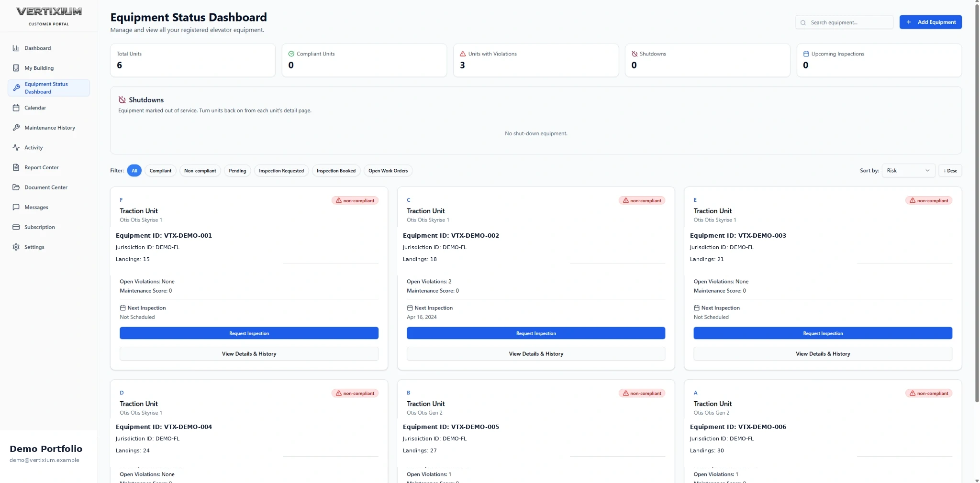
Task: Click the non-compliant badge on VTX-DEMO-006
Action: pos(929,393)
